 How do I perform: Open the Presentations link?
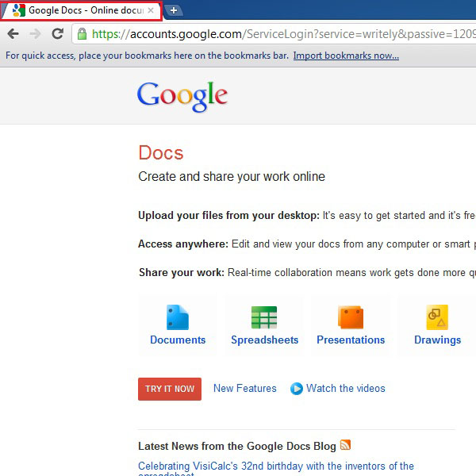coord(351,340)
